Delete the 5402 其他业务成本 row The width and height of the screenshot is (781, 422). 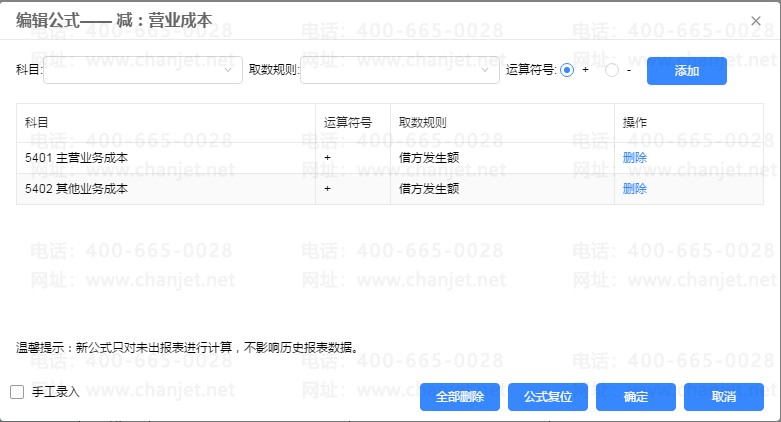pos(635,189)
